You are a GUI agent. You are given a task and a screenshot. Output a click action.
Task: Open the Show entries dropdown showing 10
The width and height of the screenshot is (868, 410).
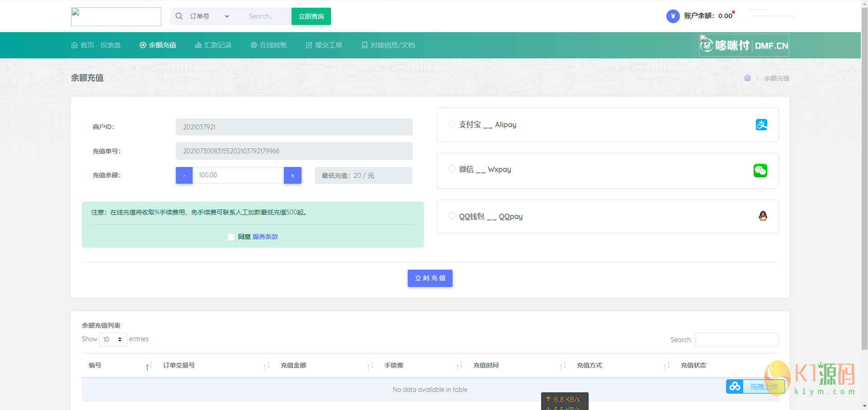tap(113, 339)
